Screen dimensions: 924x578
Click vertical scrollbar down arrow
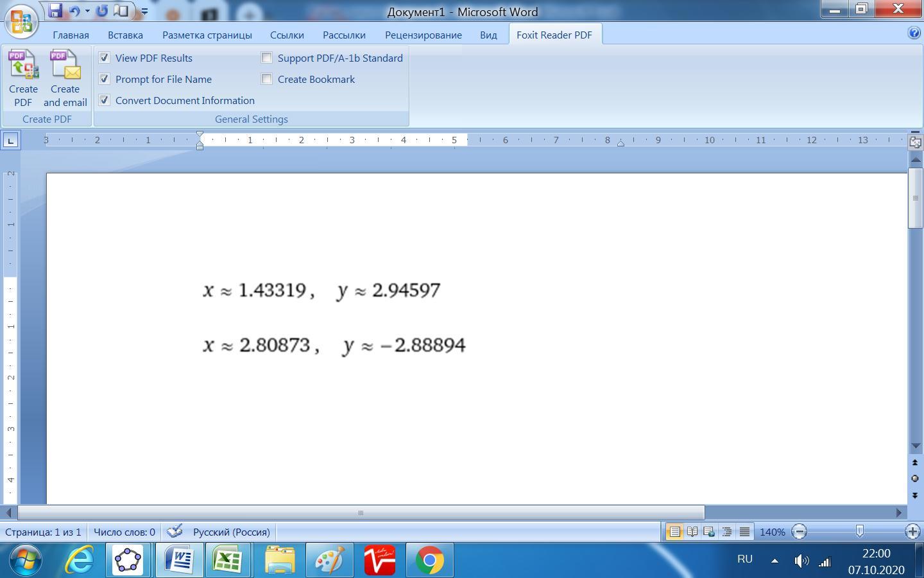916,446
